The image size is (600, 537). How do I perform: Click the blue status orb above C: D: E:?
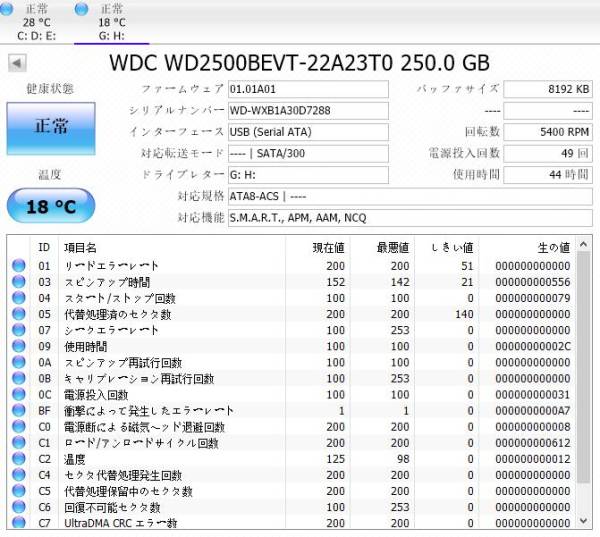tap(6, 9)
